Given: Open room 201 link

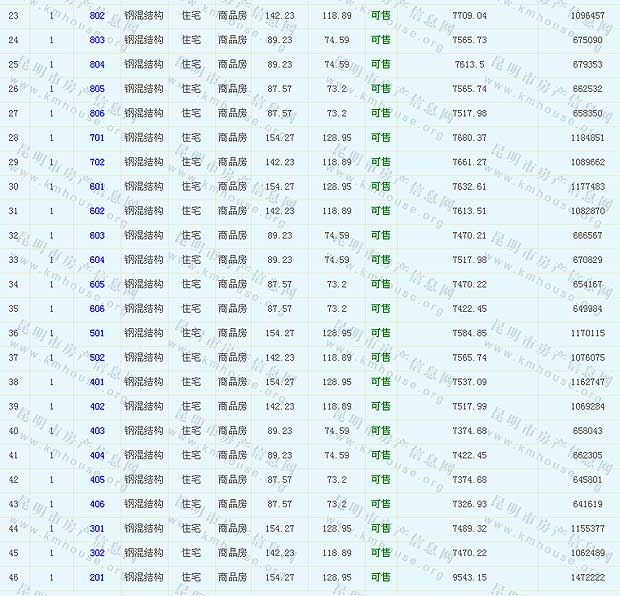Looking at the screenshot, I should tap(97, 577).
